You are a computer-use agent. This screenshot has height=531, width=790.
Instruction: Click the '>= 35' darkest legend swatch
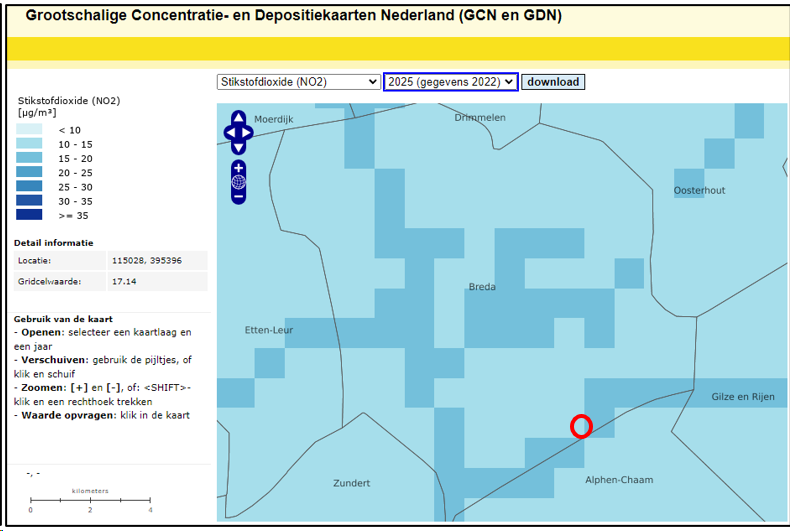point(30,215)
